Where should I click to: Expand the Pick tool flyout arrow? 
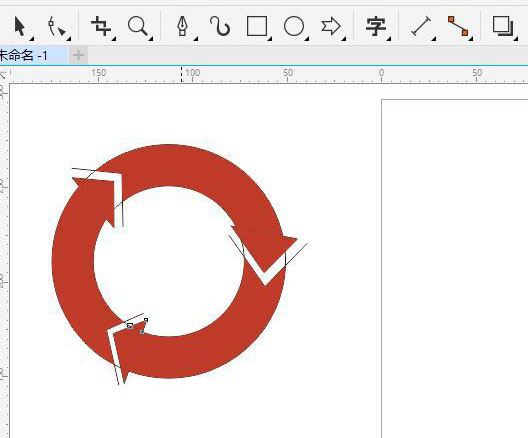tap(32, 39)
